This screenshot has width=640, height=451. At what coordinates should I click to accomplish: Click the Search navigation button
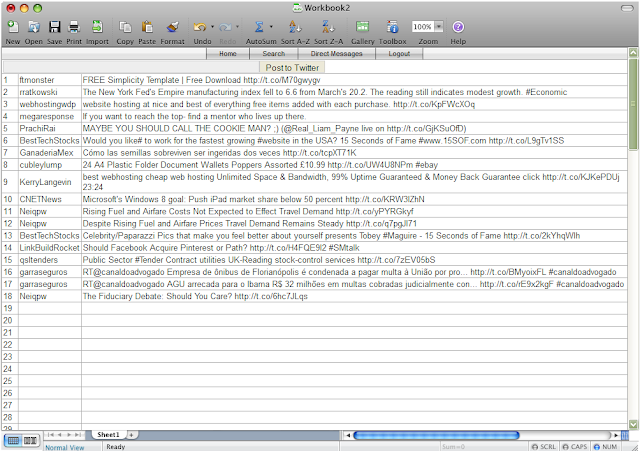tap(273, 53)
